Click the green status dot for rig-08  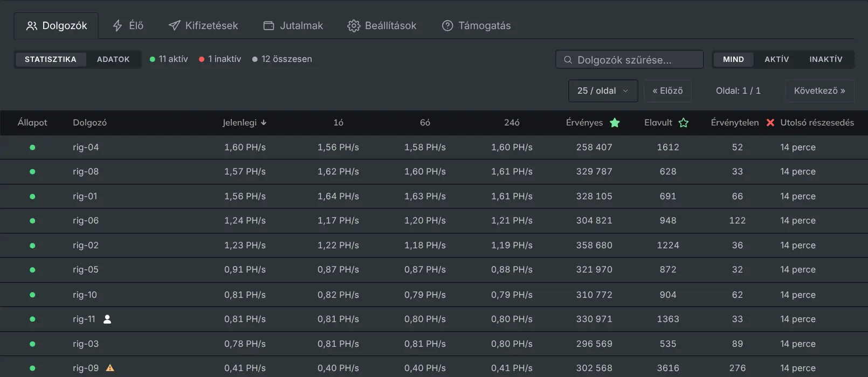click(x=32, y=172)
